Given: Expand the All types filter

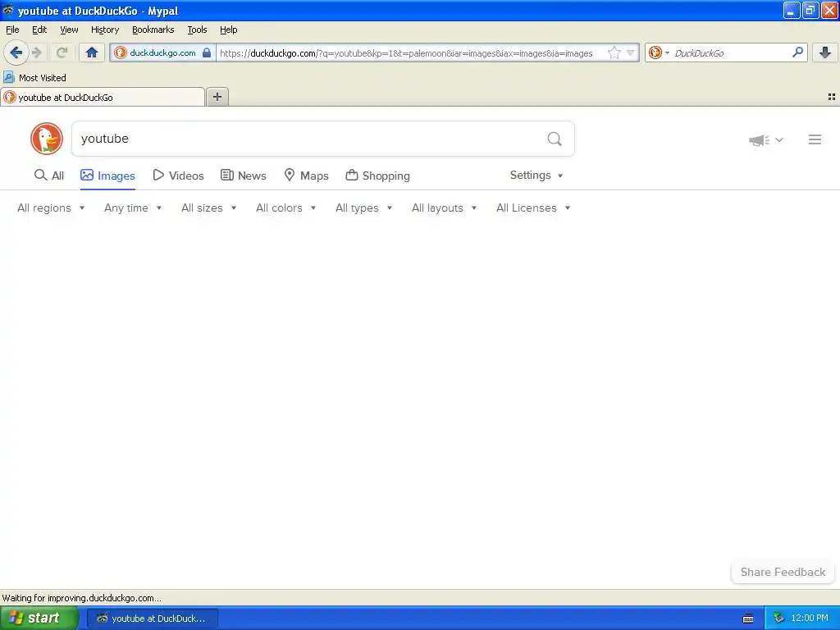Looking at the screenshot, I should pos(363,208).
